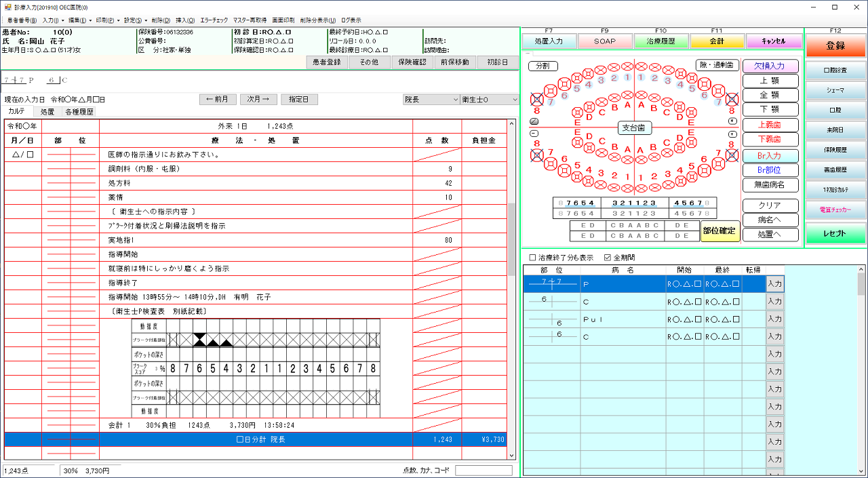Click the plus-circle icon beside the tooth chart

[732, 134]
